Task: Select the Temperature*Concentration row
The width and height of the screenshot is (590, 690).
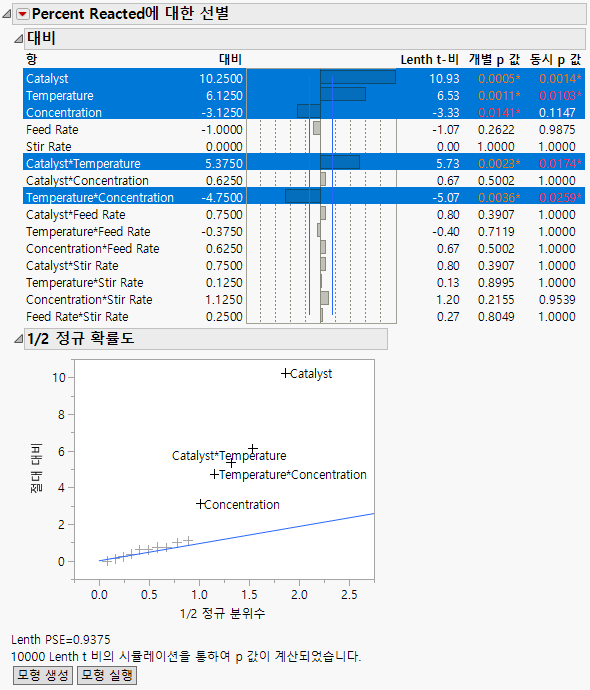Action: 304,197
